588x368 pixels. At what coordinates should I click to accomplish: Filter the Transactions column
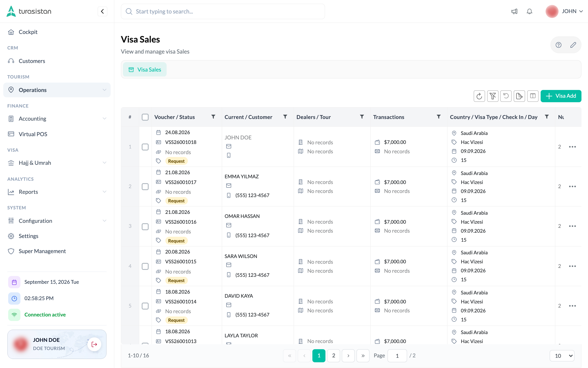439,117
